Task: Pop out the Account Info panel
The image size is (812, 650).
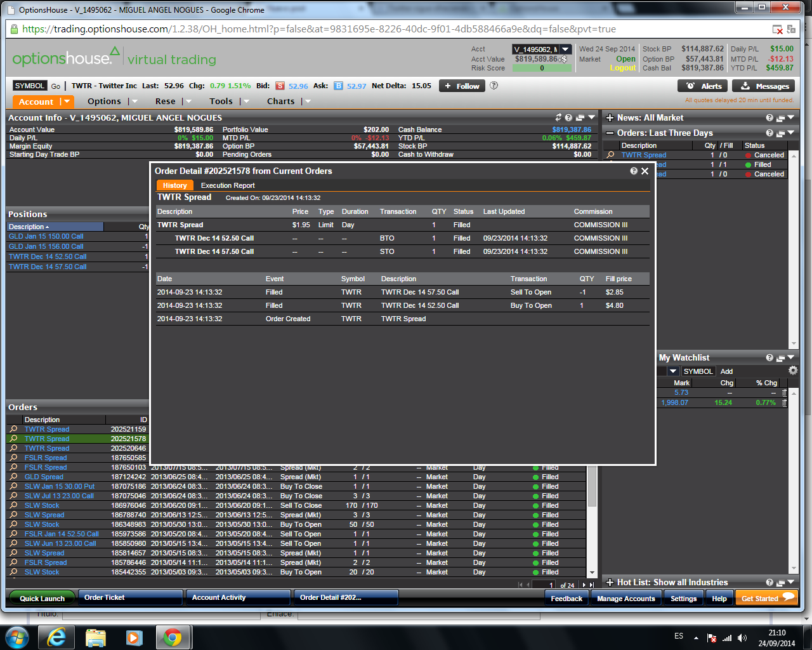Action: (x=580, y=117)
